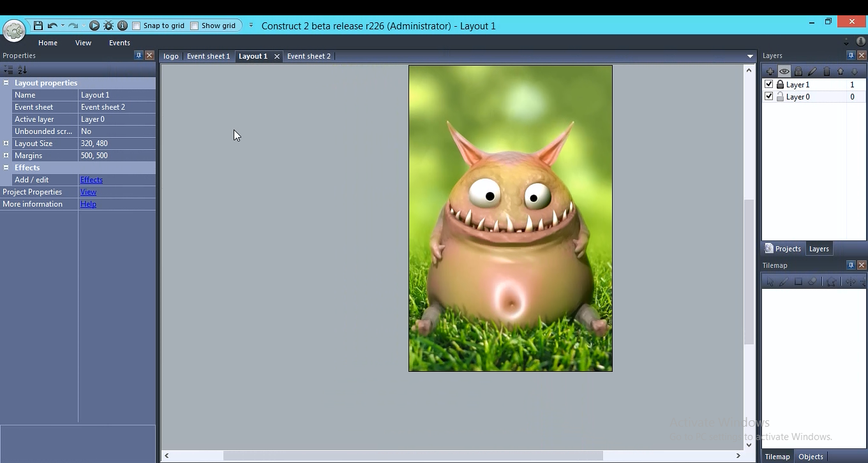Enable Snap to grid checkbox
This screenshot has width=868, height=463.
[136, 26]
